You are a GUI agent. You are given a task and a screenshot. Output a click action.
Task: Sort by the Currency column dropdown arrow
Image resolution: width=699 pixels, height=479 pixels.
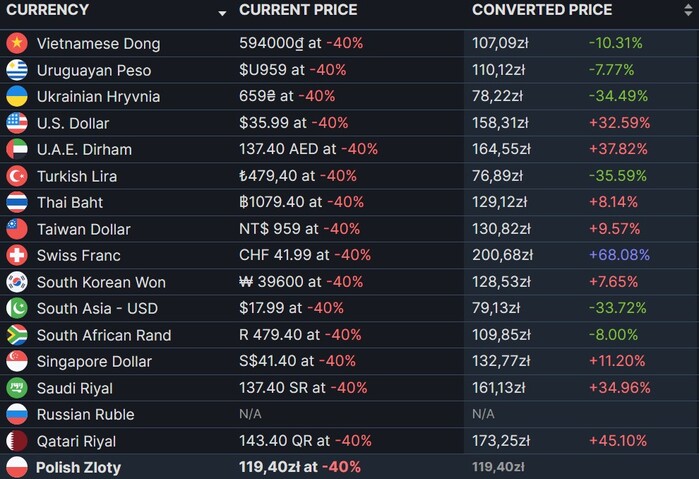pos(222,12)
